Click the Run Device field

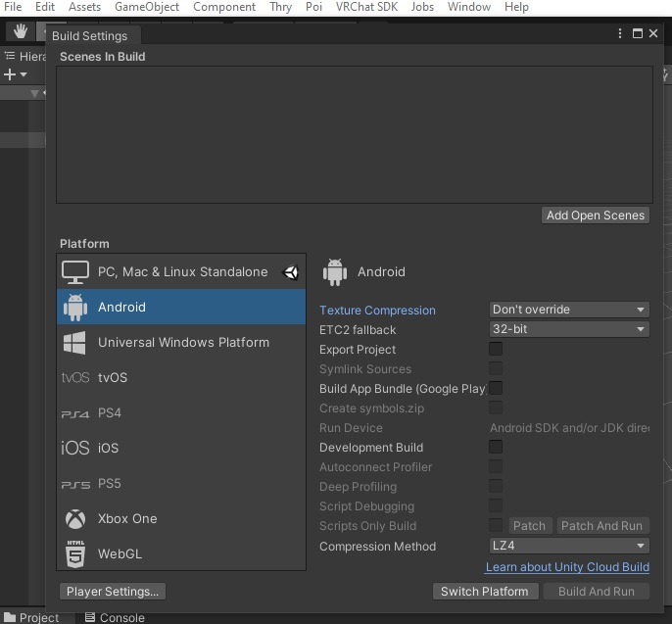(569, 428)
